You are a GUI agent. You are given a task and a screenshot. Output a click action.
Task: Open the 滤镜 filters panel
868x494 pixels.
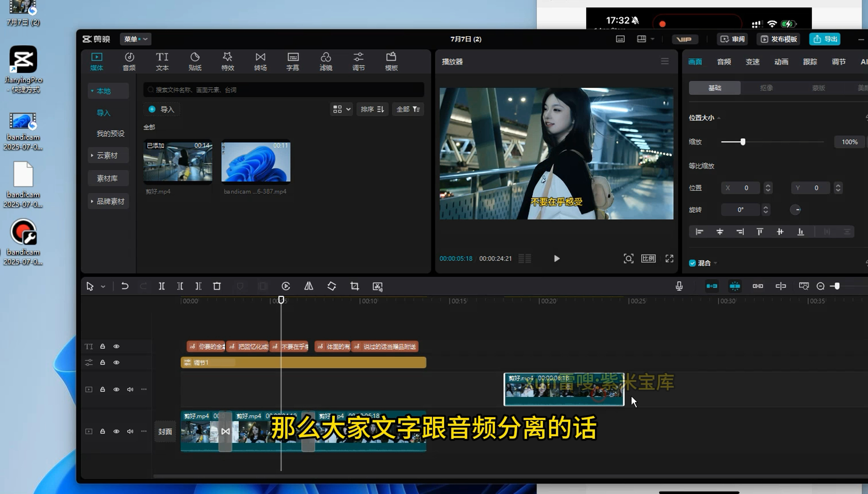(x=326, y=61)
